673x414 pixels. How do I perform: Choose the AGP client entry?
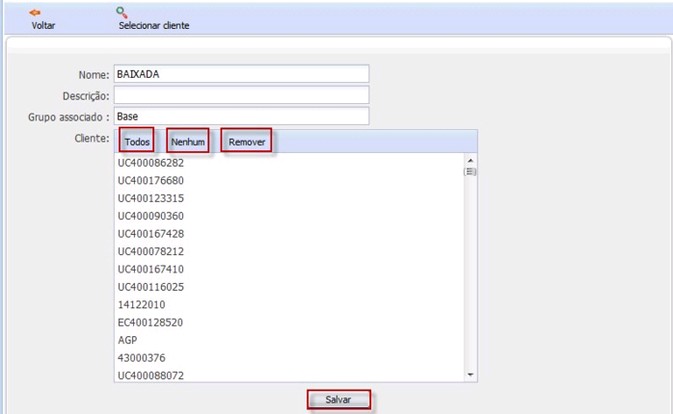[x=128, y=340]
